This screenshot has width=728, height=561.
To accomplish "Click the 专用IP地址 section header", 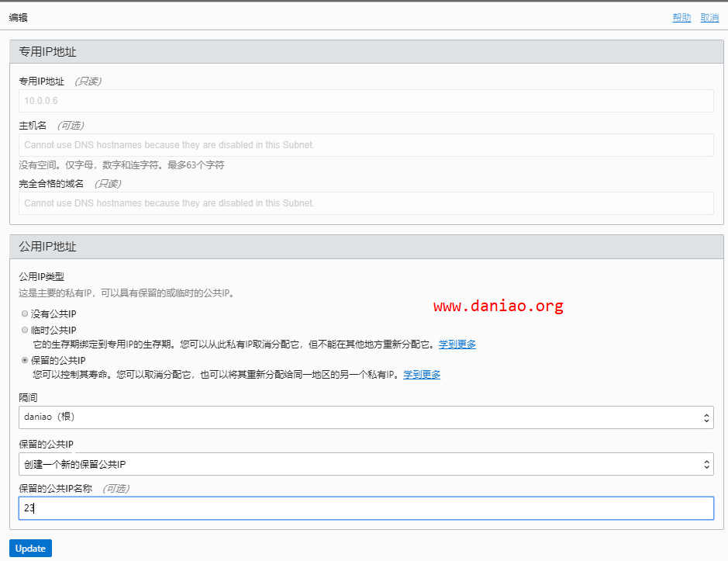I will pos(366,51).
